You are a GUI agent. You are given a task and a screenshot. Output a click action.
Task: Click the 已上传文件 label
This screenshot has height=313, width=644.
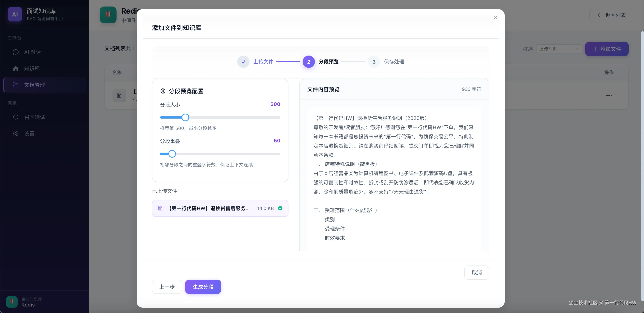coord(164,191)
